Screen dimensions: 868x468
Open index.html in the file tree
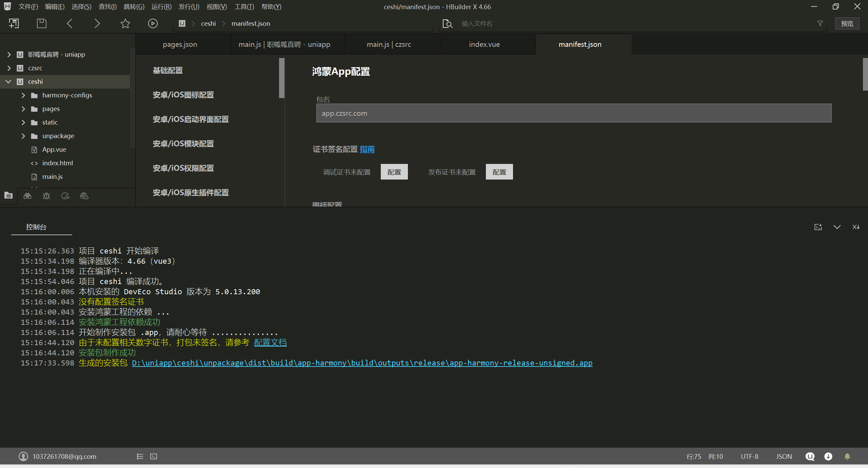pos(57,163)
